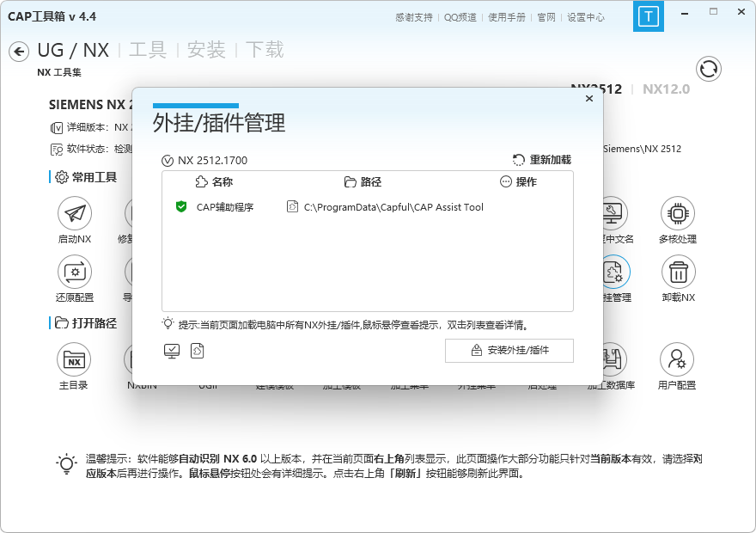Click the blue T logo in the title bar

[649, 15]
